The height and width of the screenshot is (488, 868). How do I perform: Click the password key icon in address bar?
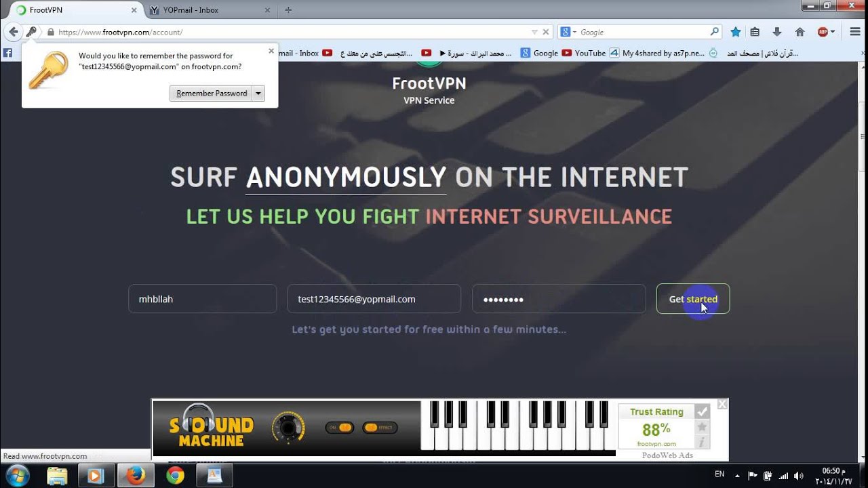pyautogui.click(x=31, y=32)
